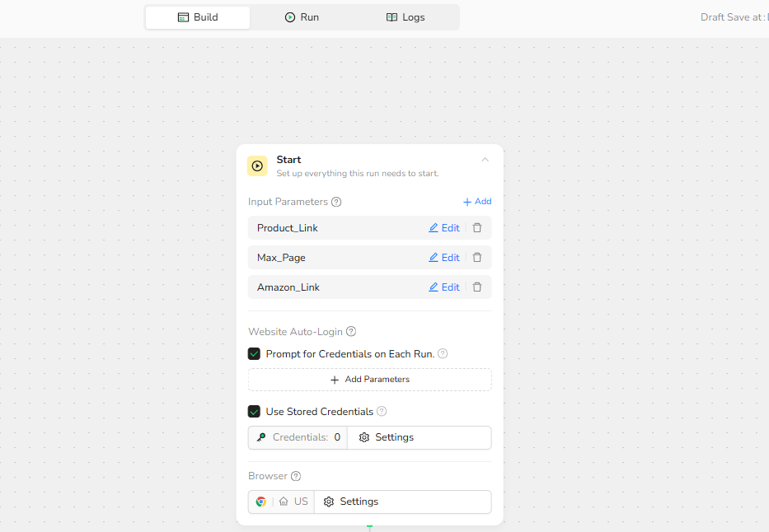The height and width of the screenshot is (532, 769).
Task: Open the Logs tab
Action: click(x=406, y=17)
